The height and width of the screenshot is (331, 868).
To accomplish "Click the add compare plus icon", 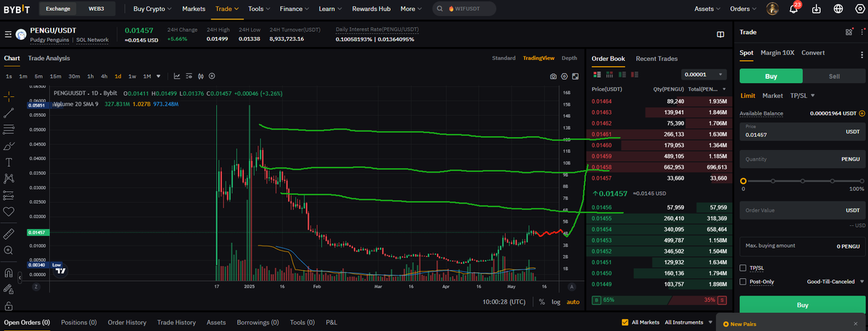I will (x=212, y=76).
